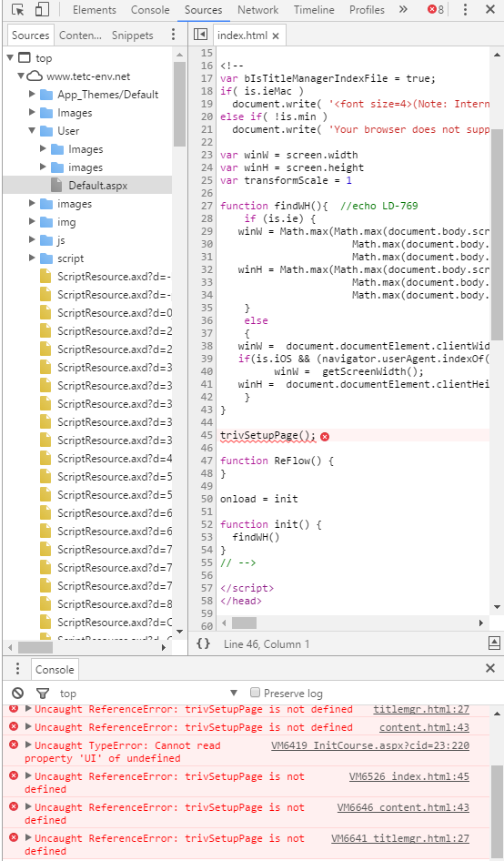Collapse the top tree node
Viewport: 504px width, 861px height.
click(x=10, y=57)
